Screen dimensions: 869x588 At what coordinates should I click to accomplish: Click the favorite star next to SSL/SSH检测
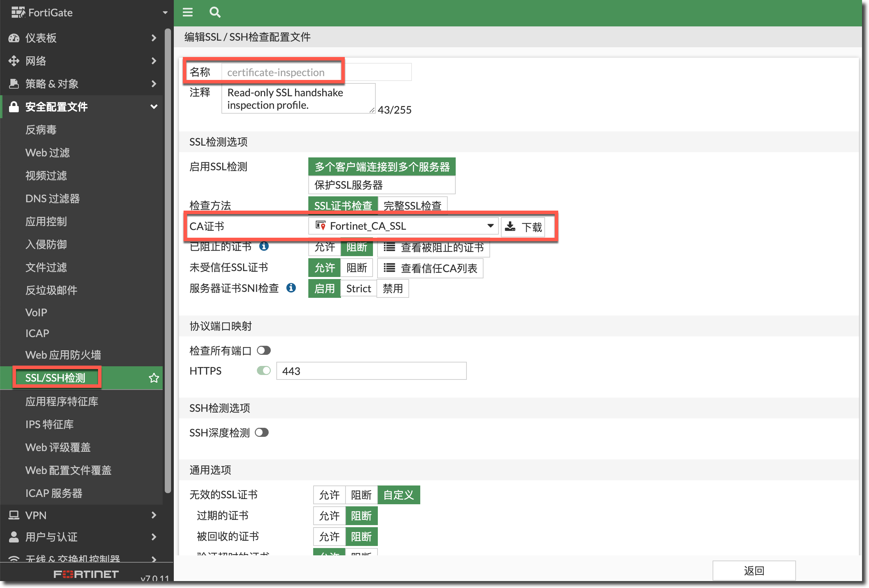154,378
